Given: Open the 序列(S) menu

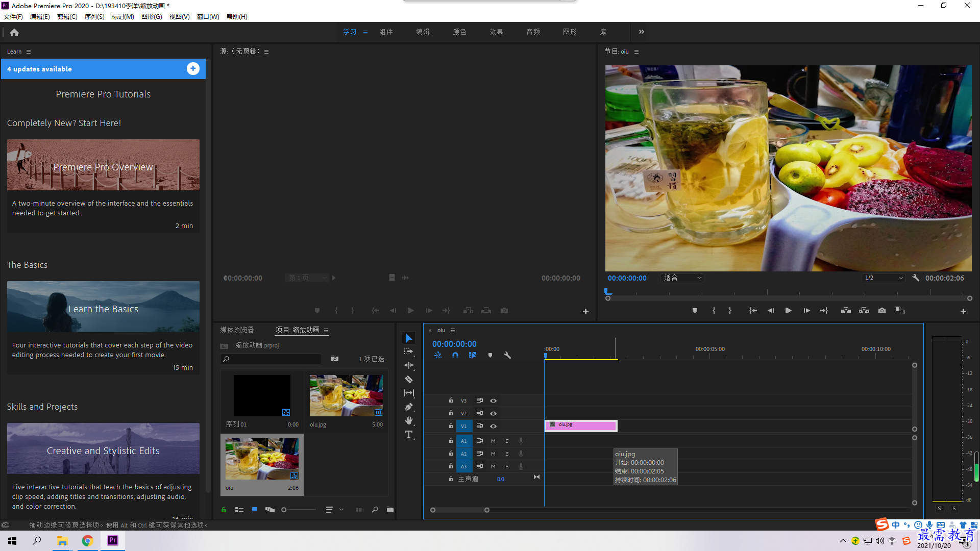Looking at the screenshot, I should point(94,16).
